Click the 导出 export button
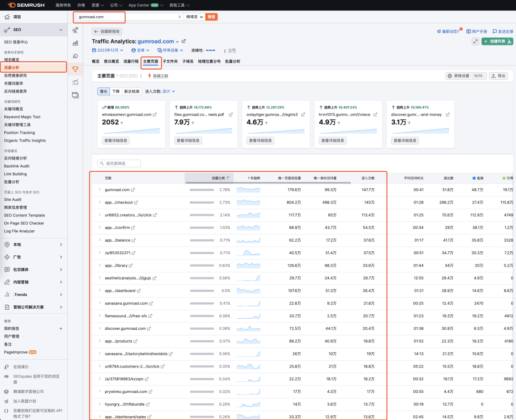Image resolution: width=516 pixels, height=420 pixels. click(x=499, y=76)
